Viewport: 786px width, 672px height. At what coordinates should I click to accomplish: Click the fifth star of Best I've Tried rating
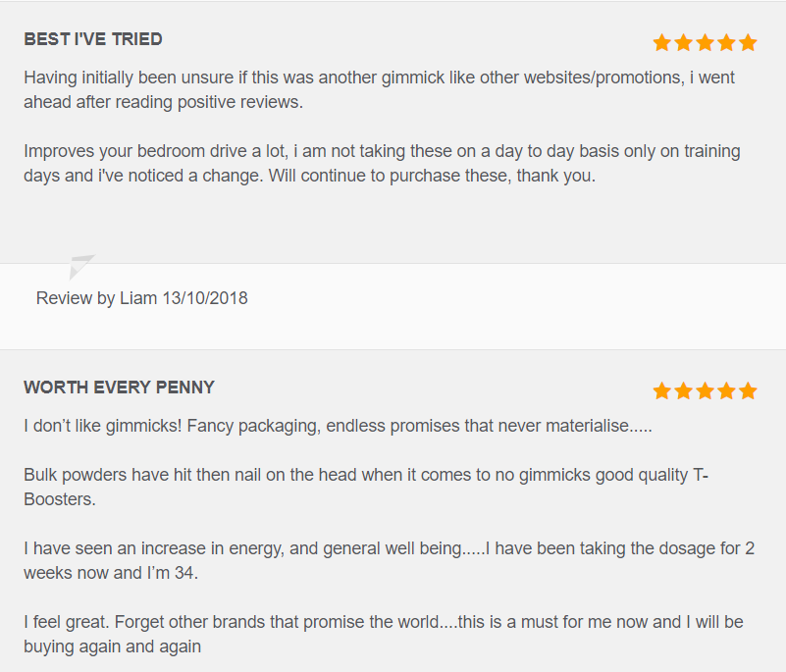click(748, 42)
